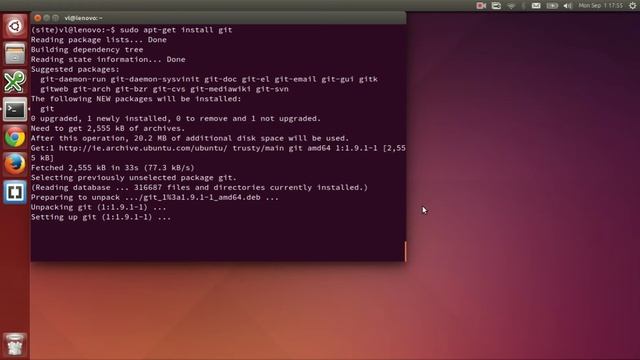
Task: Open the mail messaging indicator
Action: point(536,6)
